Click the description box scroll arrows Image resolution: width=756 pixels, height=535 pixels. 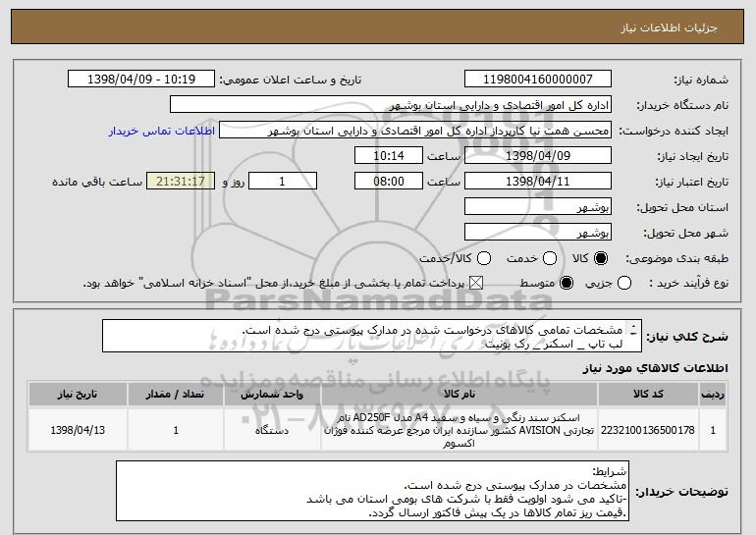click(x=633, y=330)
